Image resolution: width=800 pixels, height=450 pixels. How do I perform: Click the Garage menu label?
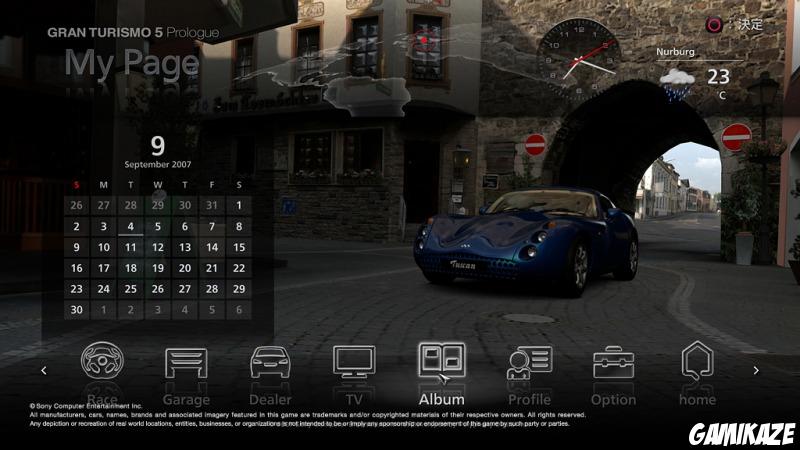point(186,400)
